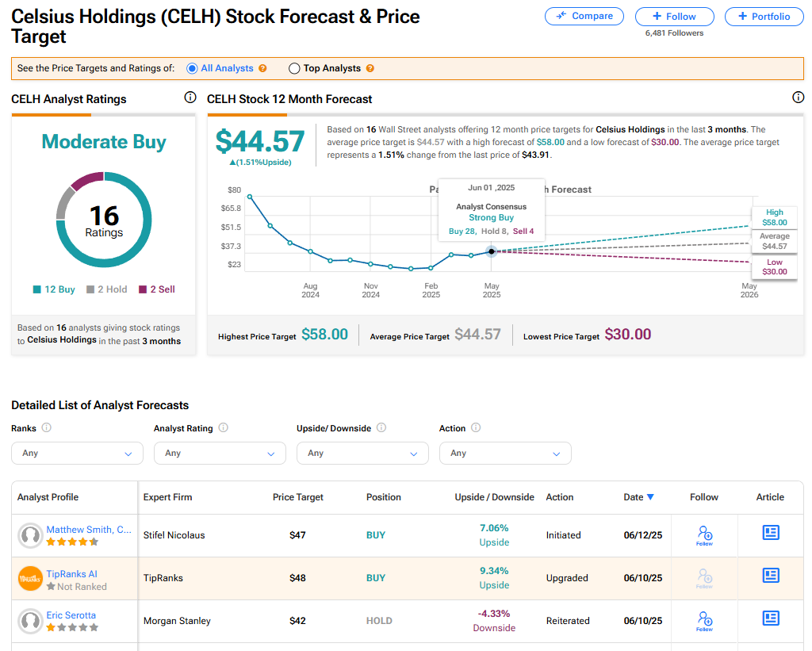Open the 12 Month Forecast info icon
This screenshot has height=651, width=812.
(x=798, y=98)
